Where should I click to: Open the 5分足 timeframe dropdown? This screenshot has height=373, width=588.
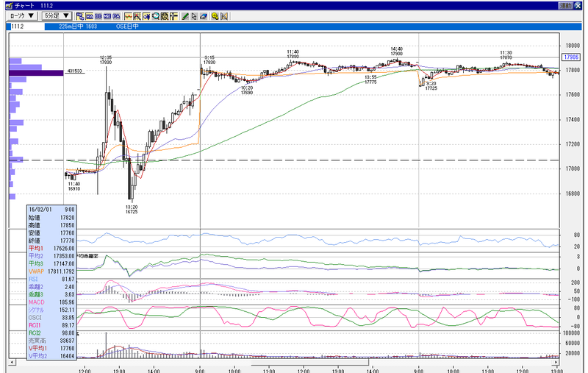pyautogui.click(x=57, y=15)
